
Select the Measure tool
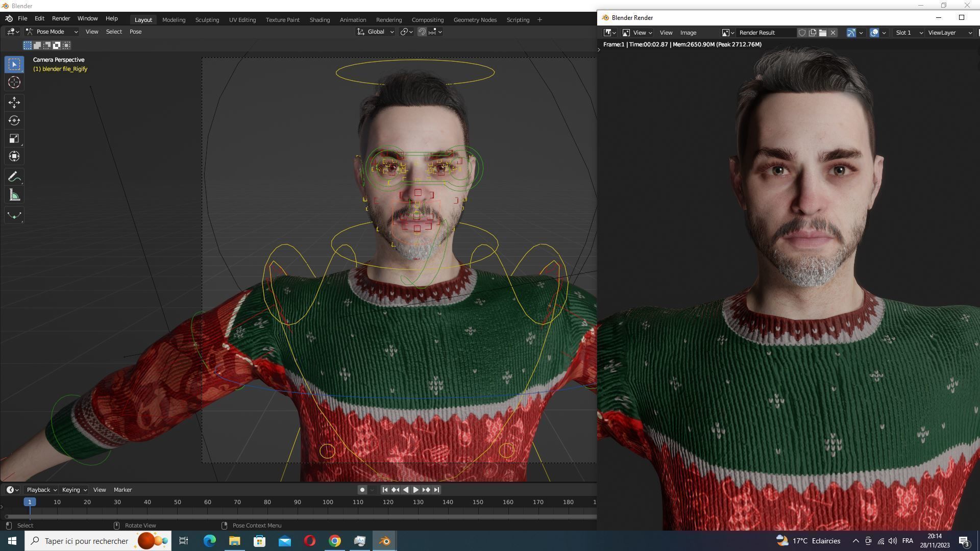pos(14,195)
